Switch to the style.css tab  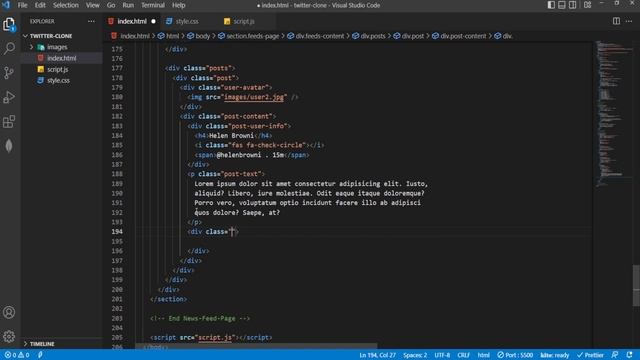[187, 21]
